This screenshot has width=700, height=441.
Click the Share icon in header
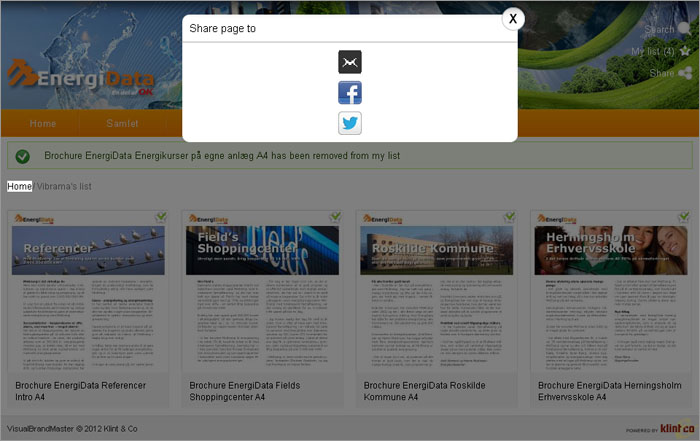[x=685, y=73]
